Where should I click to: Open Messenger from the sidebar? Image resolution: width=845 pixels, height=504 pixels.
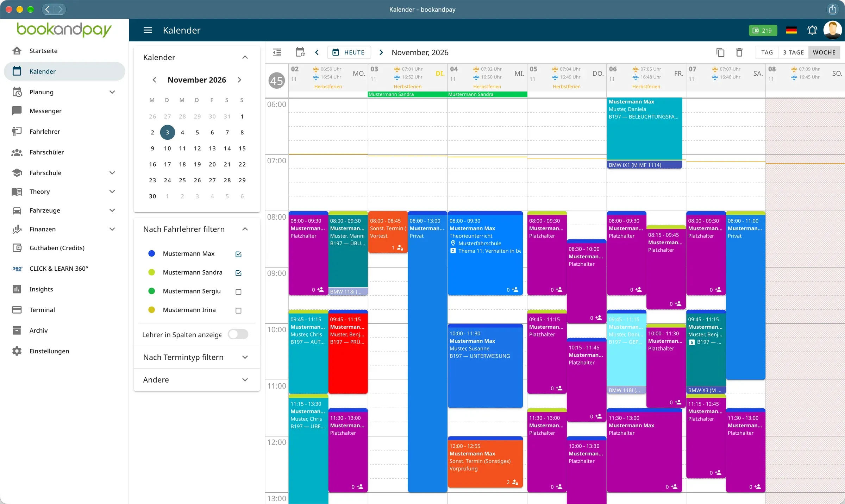pos(64,111)
